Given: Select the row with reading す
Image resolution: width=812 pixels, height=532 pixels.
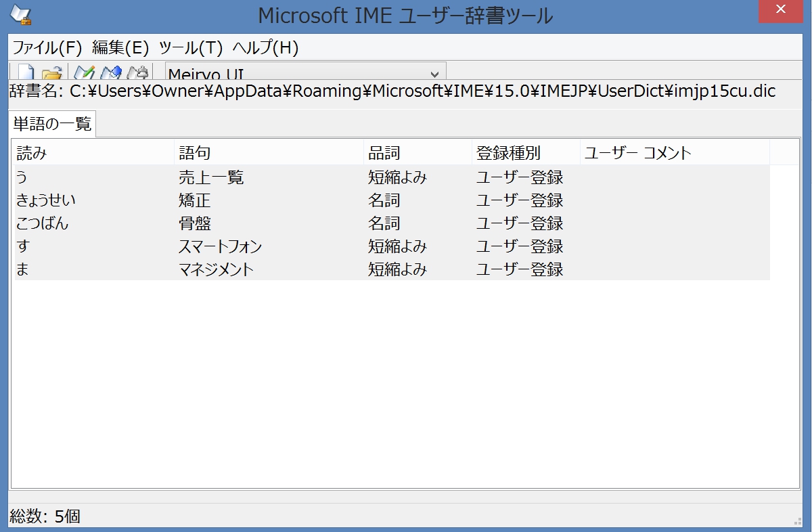Looking at the screenshot, I should (392, 246).
